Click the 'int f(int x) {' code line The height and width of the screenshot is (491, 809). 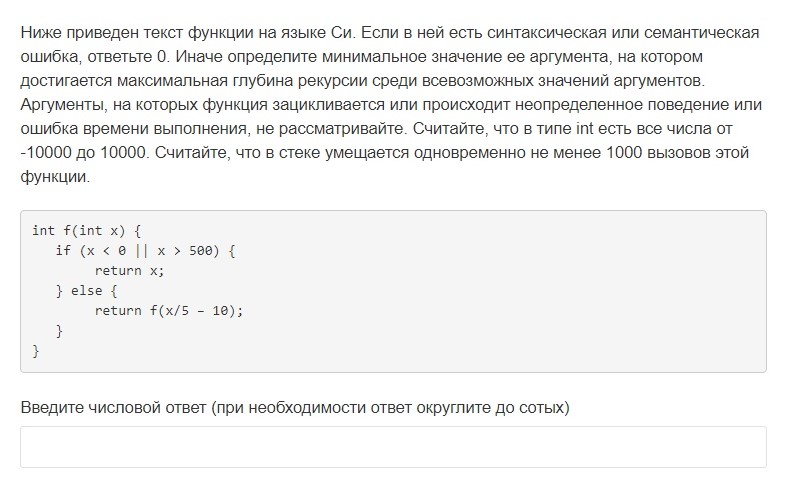coord(86,231)
